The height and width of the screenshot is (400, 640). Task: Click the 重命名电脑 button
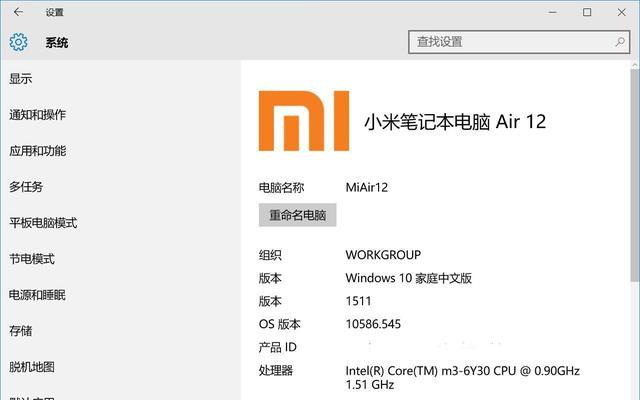(x=298, y=215)
